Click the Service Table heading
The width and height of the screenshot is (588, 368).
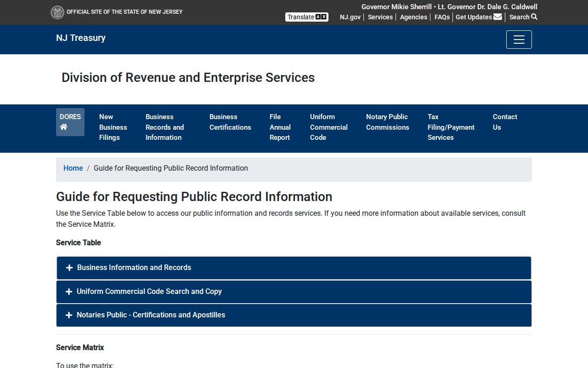79,243
